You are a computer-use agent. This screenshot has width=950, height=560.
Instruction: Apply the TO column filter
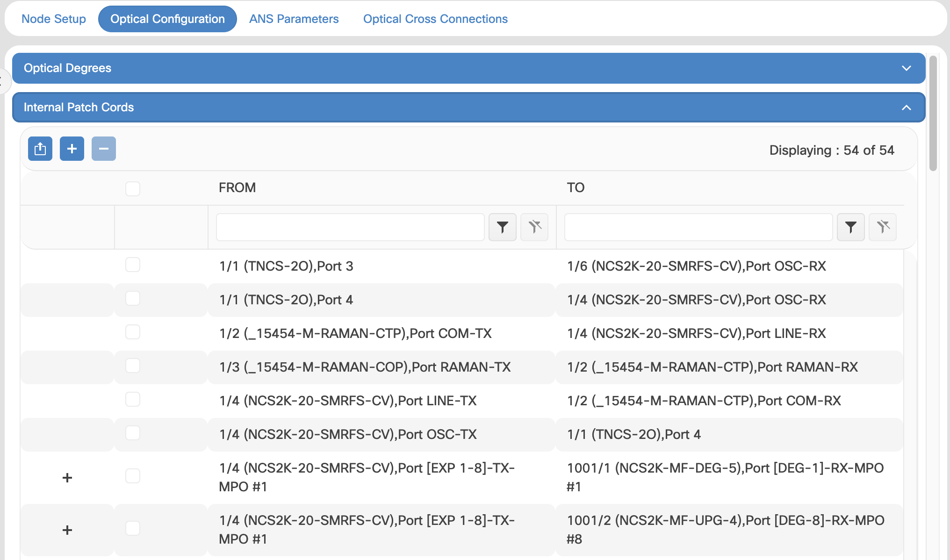pyautogui.click(x=851, y=227)
